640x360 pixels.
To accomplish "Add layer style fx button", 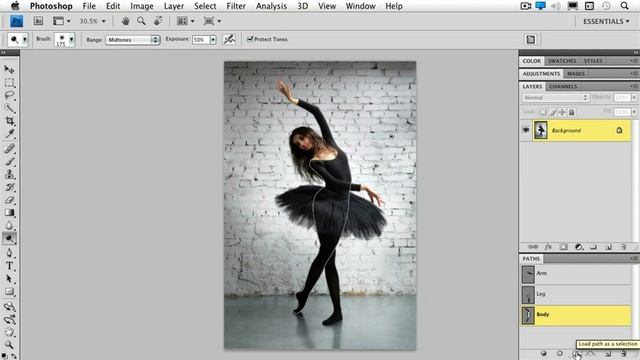I will [548, 247].
